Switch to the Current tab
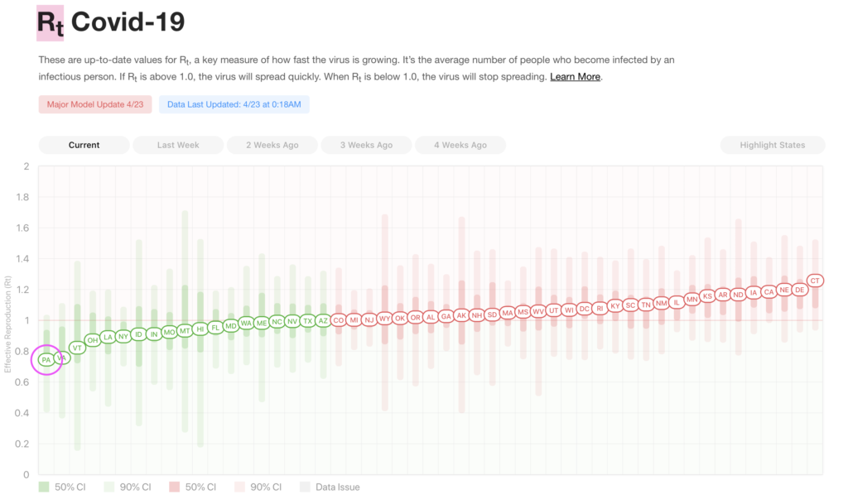This screenshot has width=848, height=504. [x=84, y=145]
